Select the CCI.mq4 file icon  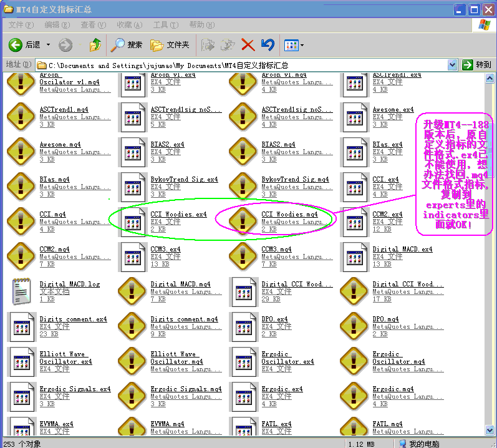21,221
